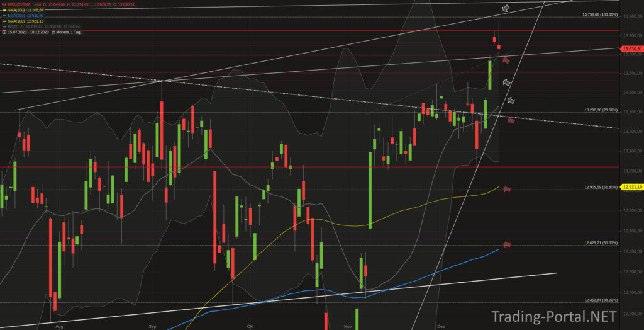
Task: Click price axis value 13.700,00
Action: (633, 36)
